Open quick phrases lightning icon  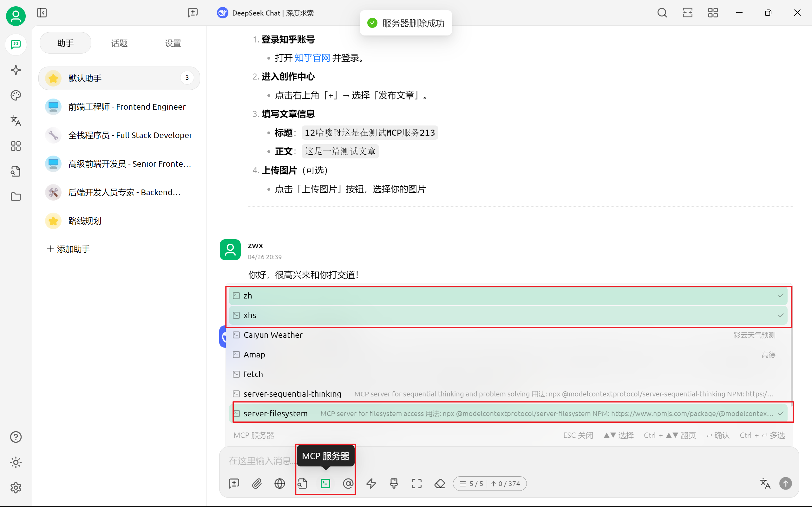coord(371,483)
